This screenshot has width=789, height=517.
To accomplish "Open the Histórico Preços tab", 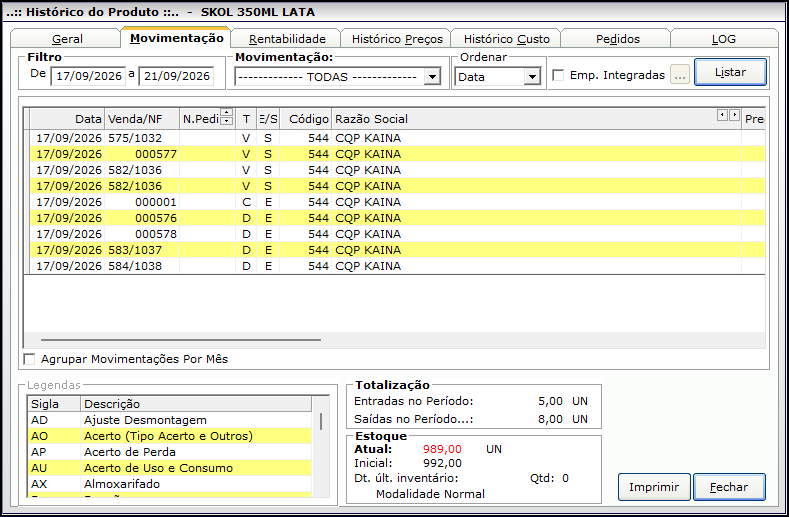I will 397,39.
